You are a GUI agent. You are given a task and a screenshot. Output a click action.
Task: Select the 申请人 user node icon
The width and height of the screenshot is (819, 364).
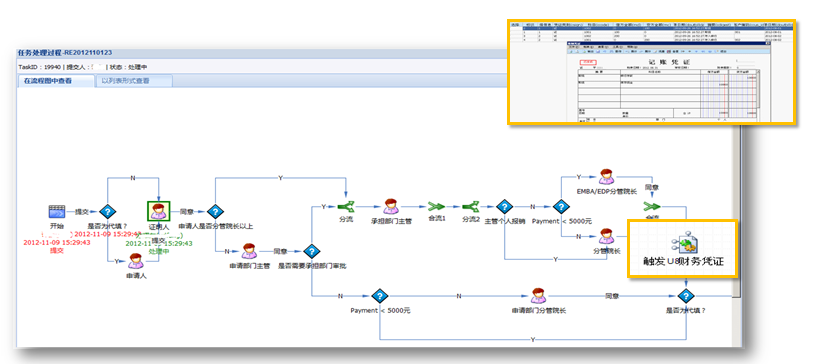click(x=136, y=261)
